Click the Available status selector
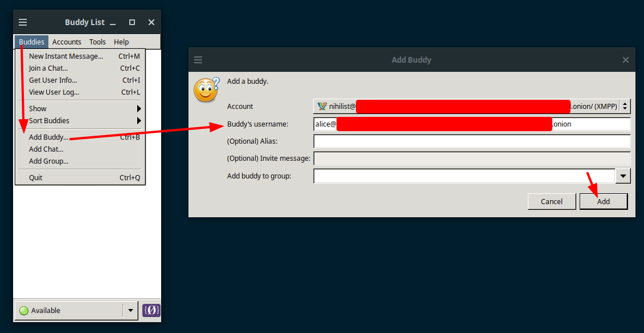The height and width of the screenshot is (333, 644). coord(76,310)
